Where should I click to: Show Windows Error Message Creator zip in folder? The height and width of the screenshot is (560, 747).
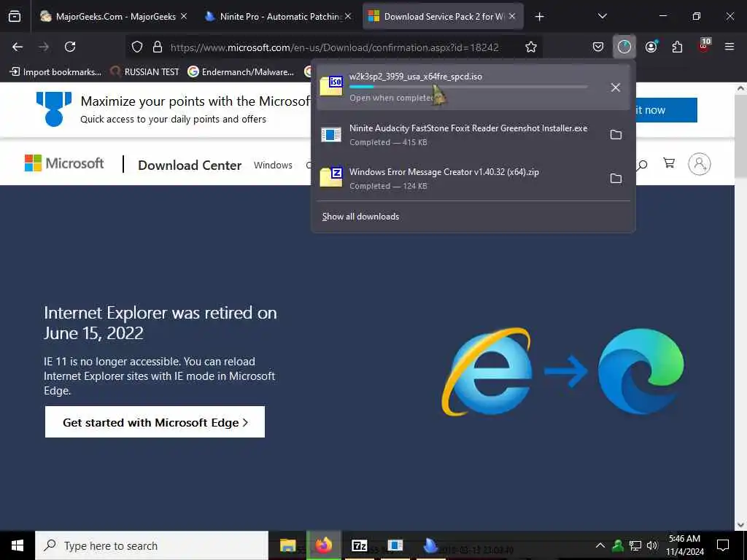point(616,179)
